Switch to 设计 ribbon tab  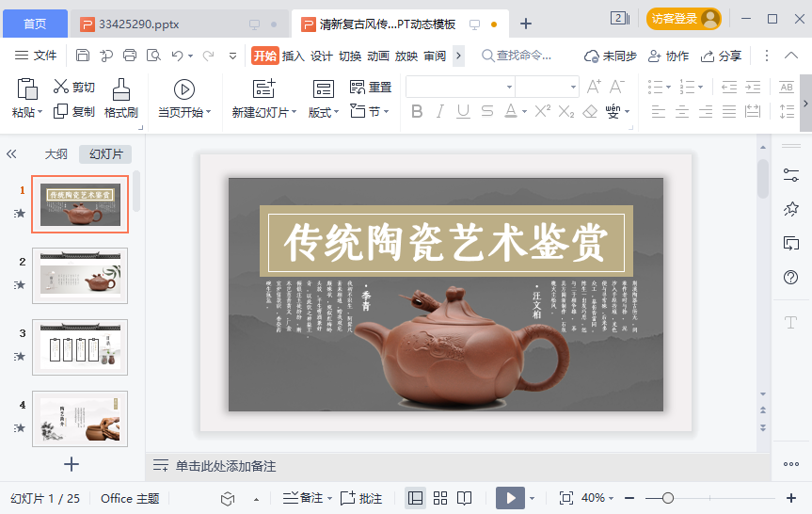tap(321, 56)
